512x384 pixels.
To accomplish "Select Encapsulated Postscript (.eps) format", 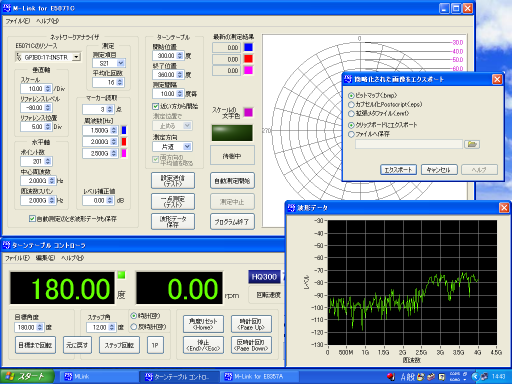I will coord(351,105).
